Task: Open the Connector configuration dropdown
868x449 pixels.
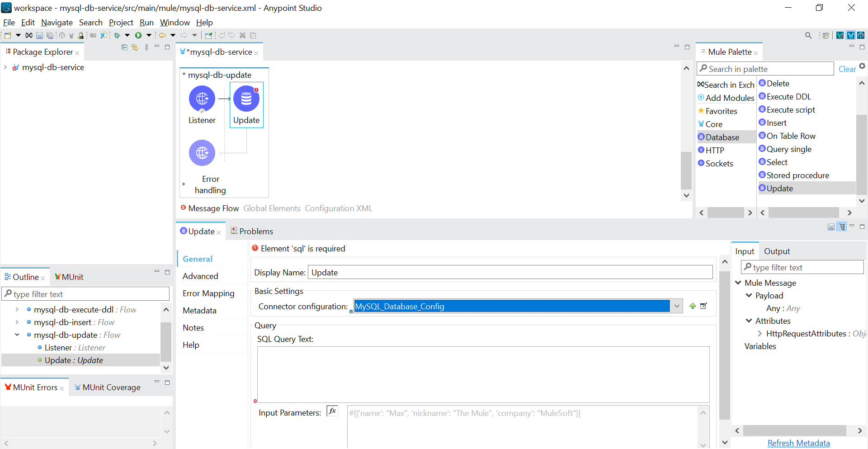Action: (x=676, y=306)
